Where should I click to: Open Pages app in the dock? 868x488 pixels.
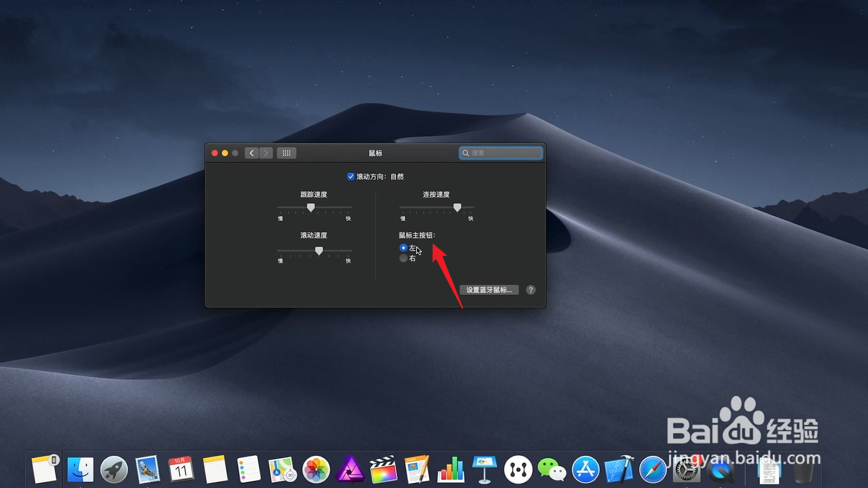tap(417, 469)
